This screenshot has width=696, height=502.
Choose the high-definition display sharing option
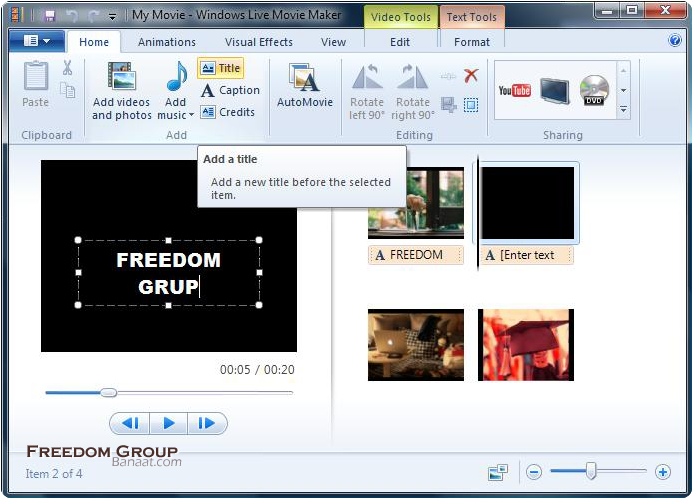coord(554,91)
